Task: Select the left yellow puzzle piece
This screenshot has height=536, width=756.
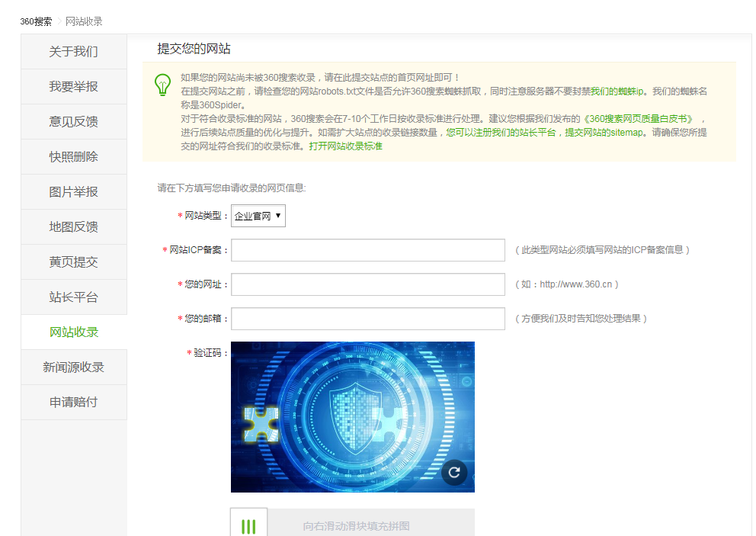Action: pos(261,424)
